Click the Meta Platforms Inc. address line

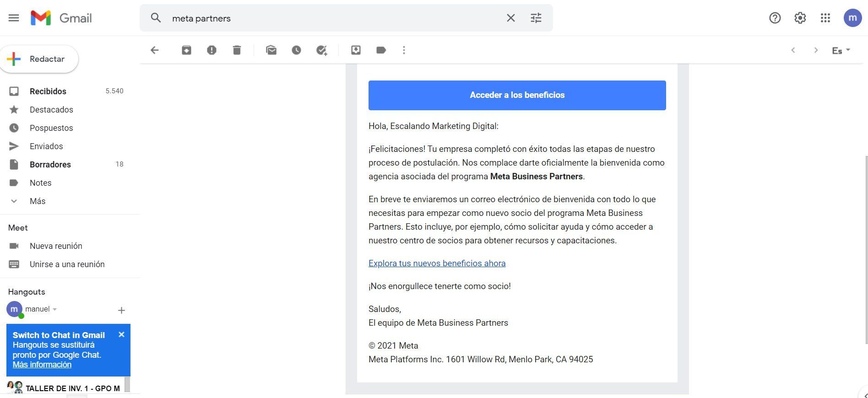pos(481,360)
